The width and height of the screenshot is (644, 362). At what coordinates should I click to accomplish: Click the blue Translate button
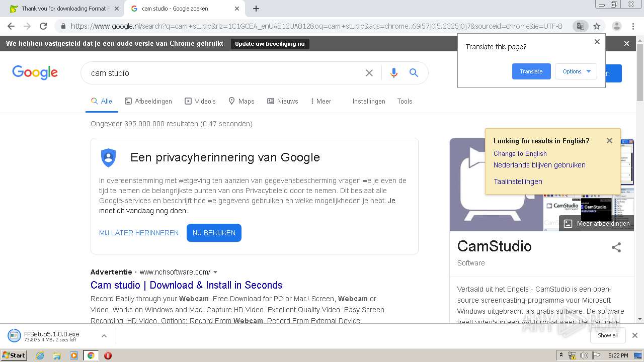531,71
